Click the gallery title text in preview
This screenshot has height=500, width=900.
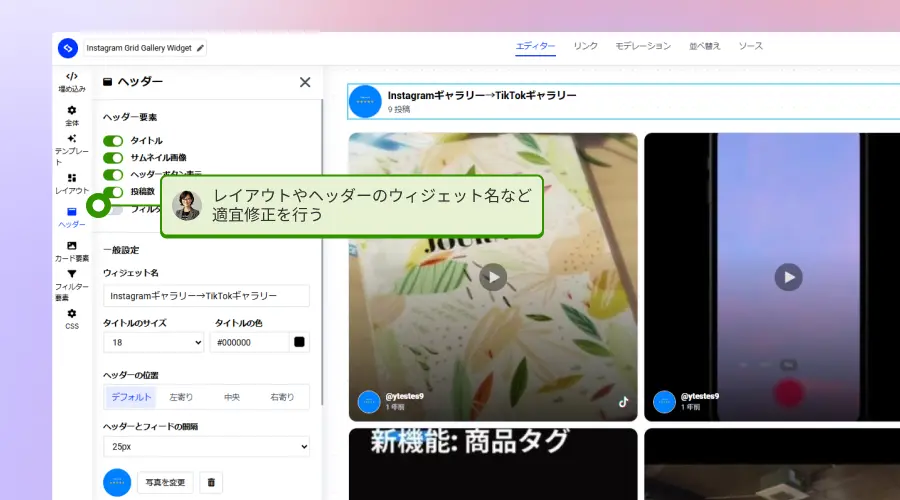482,95
